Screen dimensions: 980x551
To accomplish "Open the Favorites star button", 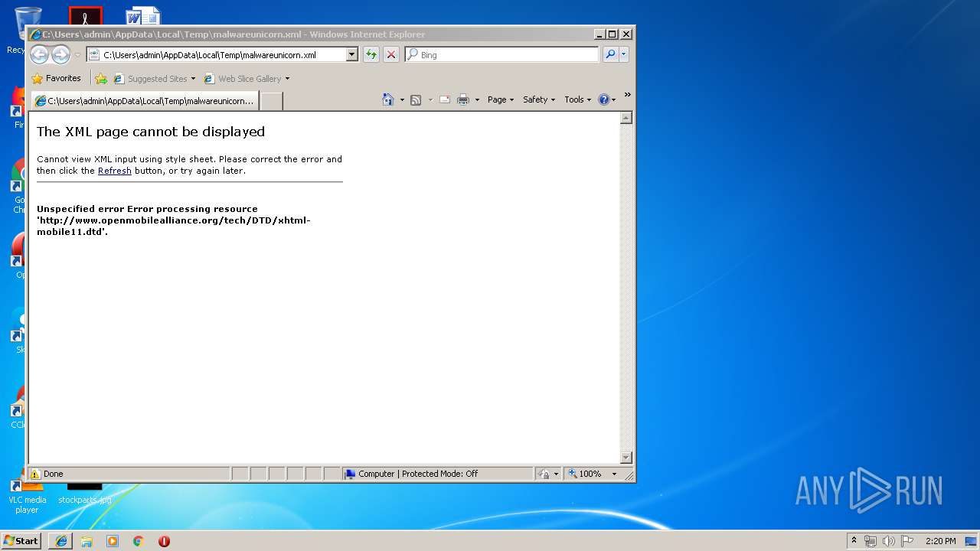I will click(56, 78).
